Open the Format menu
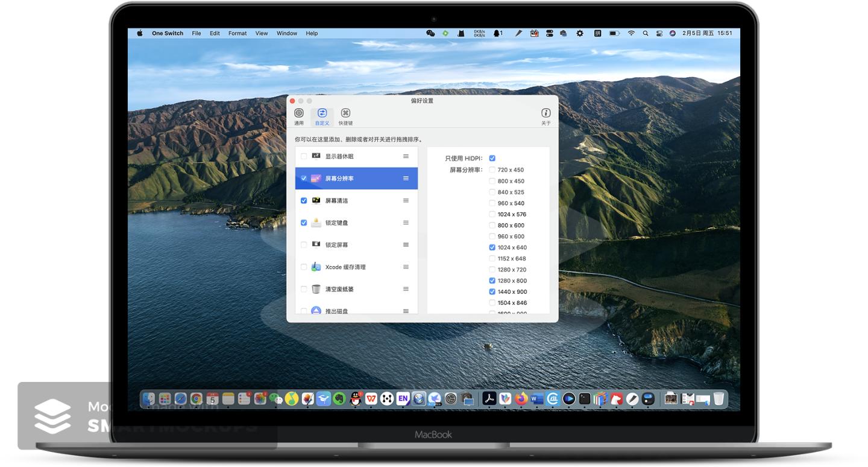 (x=237, y=33)
